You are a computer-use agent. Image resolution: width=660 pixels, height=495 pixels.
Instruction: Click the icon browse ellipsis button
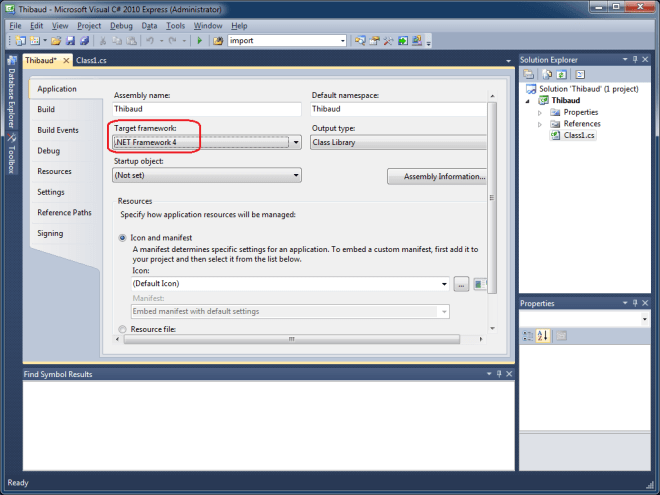tap(461, 285)
